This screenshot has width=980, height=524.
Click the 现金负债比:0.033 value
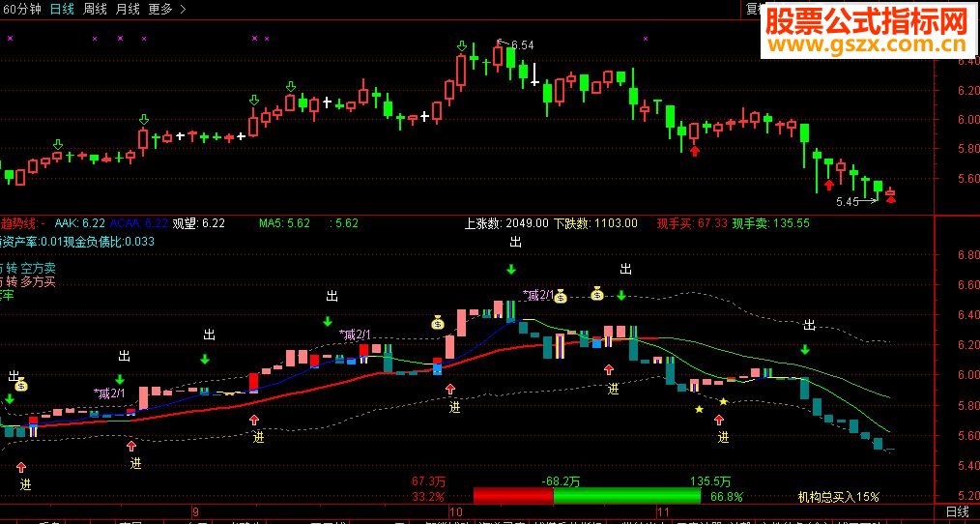tap(109, 241)
